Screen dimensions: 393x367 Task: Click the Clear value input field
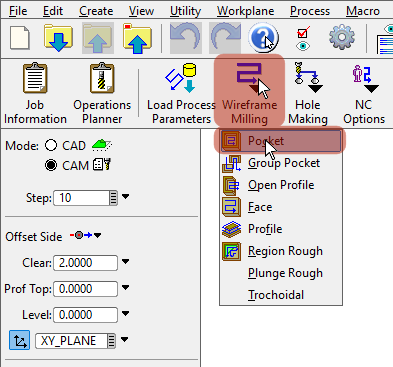point(85,263)
